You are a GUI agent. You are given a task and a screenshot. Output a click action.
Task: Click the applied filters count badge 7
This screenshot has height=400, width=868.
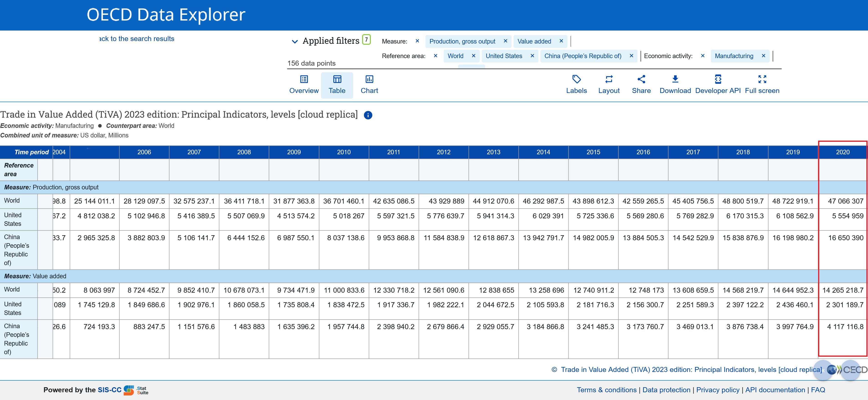[x=366, y=39]
